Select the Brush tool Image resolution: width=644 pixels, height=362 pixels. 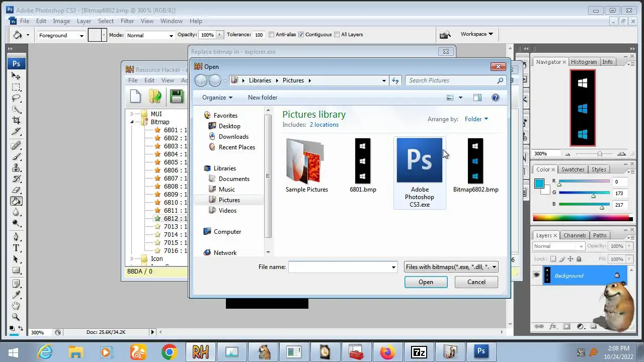coord(16,157)
